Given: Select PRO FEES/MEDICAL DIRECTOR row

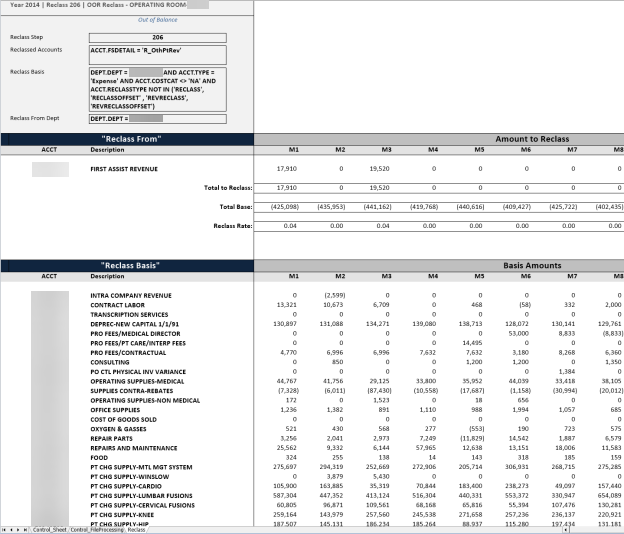Looking at the screenshot, I should tap(135, 334).
